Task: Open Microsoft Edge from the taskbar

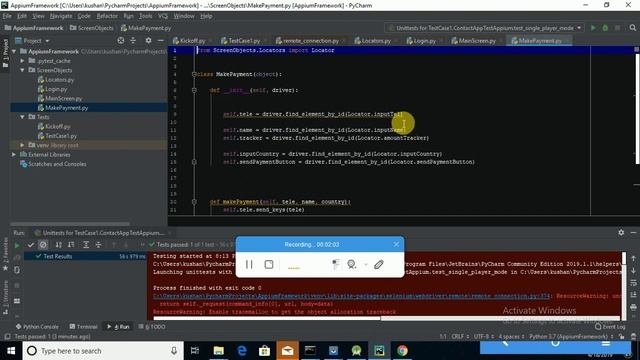Action: [242, 351]
